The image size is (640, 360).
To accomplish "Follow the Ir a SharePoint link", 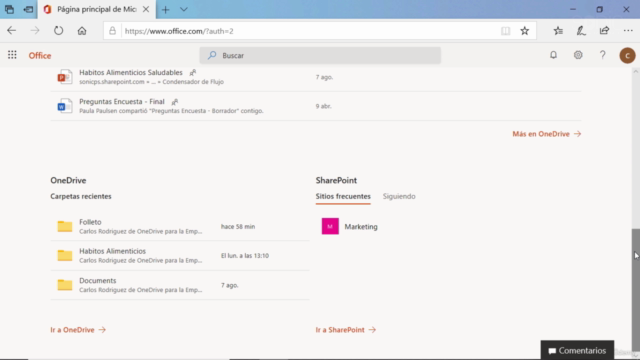I will (345, 330).
